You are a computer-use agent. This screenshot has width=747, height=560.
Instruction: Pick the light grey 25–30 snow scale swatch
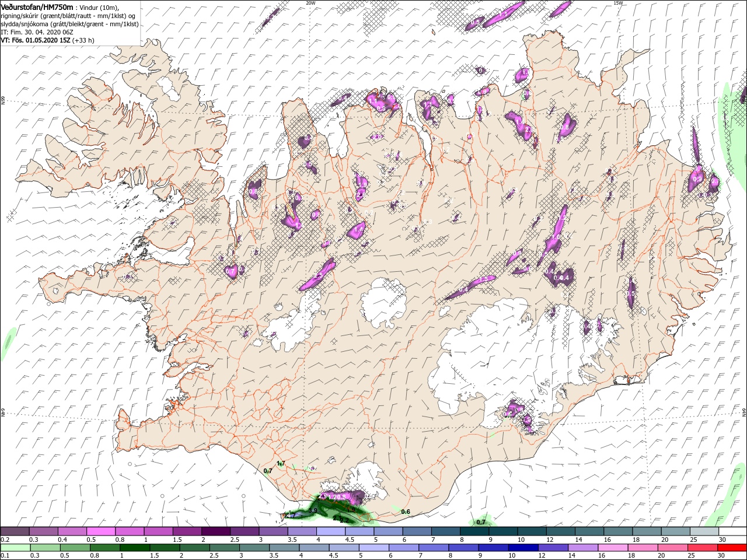pos(704,531)
